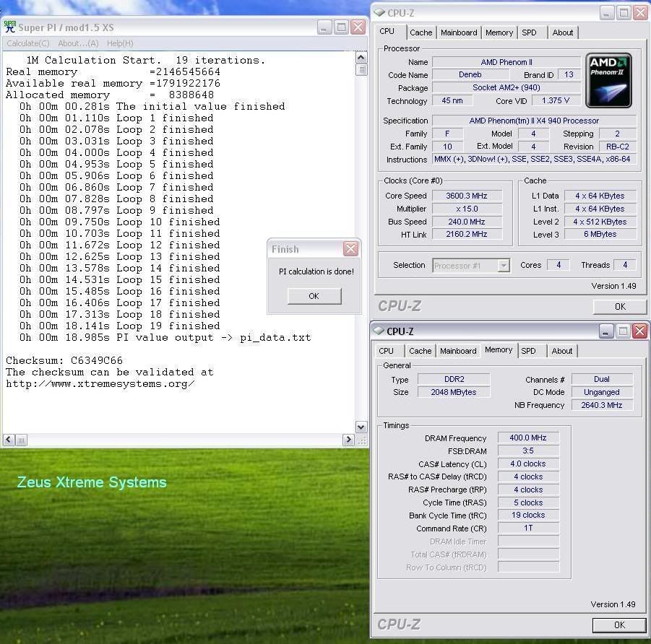Click the Instructions field listing MMX and SSE

point(534,160)
